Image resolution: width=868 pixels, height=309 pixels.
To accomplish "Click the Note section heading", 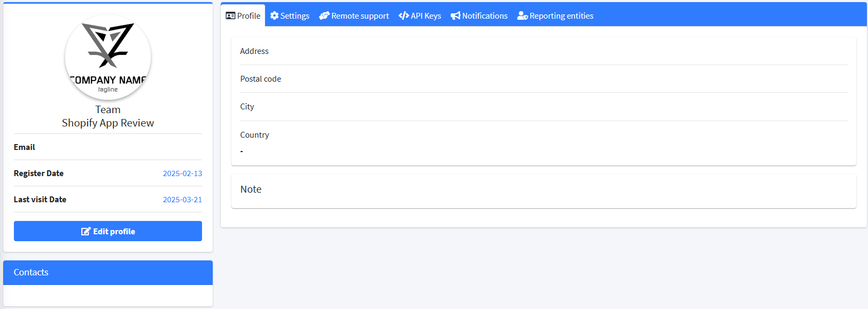I will (x=251, y=189).
